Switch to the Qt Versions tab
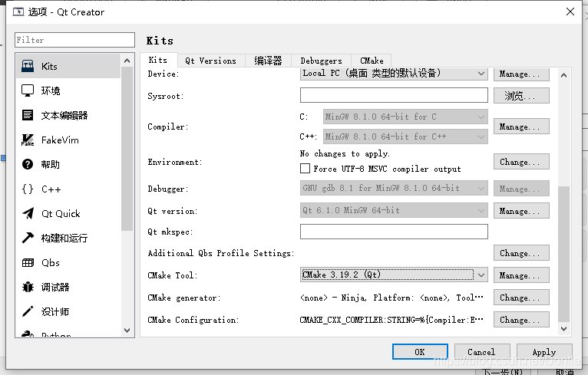 click(211, 61)
